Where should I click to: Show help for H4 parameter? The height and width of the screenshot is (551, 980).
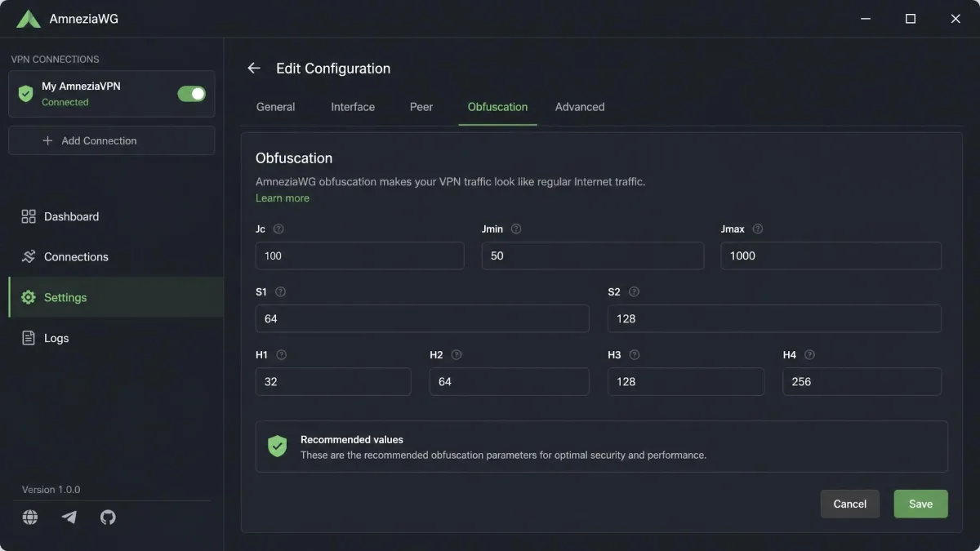810,355
